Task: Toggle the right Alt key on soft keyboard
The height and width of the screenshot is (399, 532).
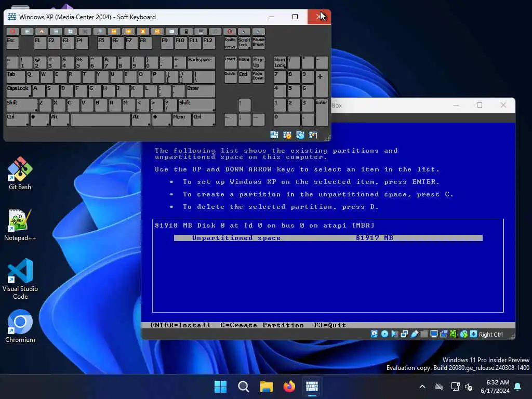Action: [x=141, y=119]
